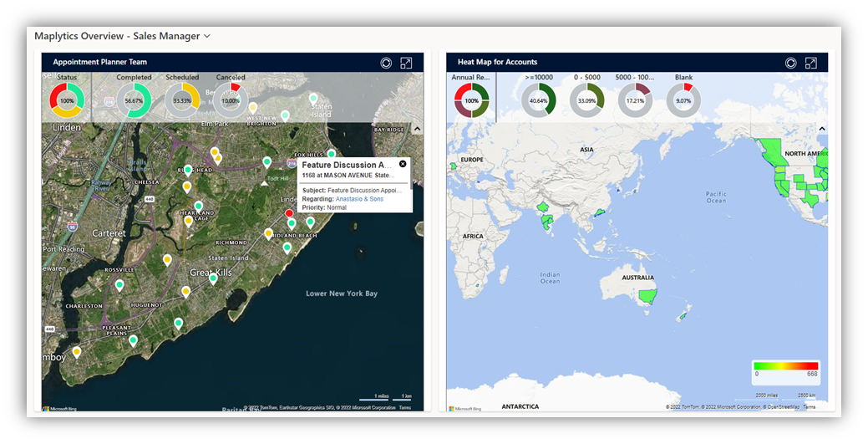Open the Terms link on the satellite map
The image size is (868, 444).
pos(404,407)
